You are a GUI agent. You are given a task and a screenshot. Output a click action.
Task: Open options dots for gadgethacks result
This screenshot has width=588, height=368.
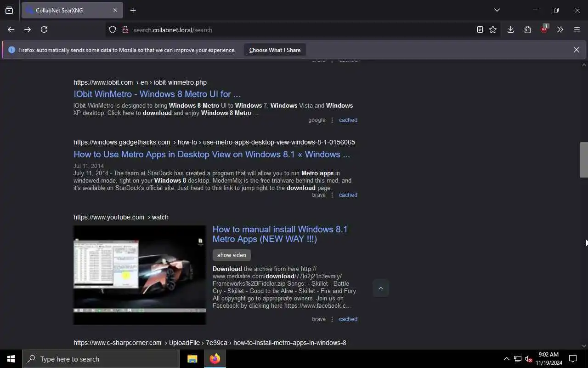[x=332, y=195]
